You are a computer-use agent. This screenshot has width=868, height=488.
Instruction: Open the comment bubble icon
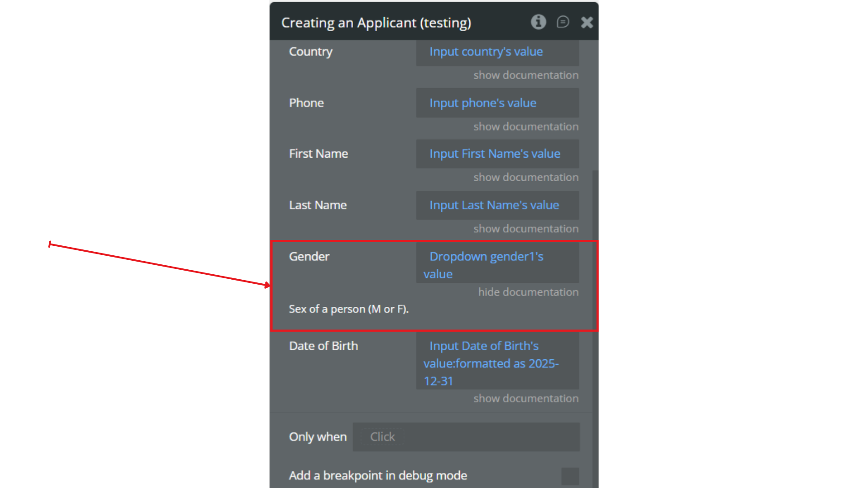pos(562,22)
